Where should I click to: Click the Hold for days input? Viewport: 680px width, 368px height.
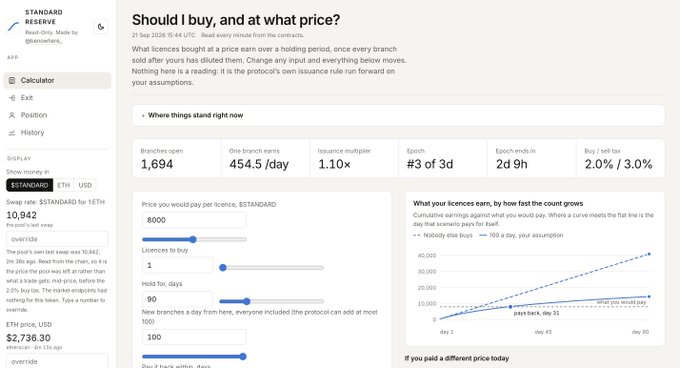pos(177,299)
